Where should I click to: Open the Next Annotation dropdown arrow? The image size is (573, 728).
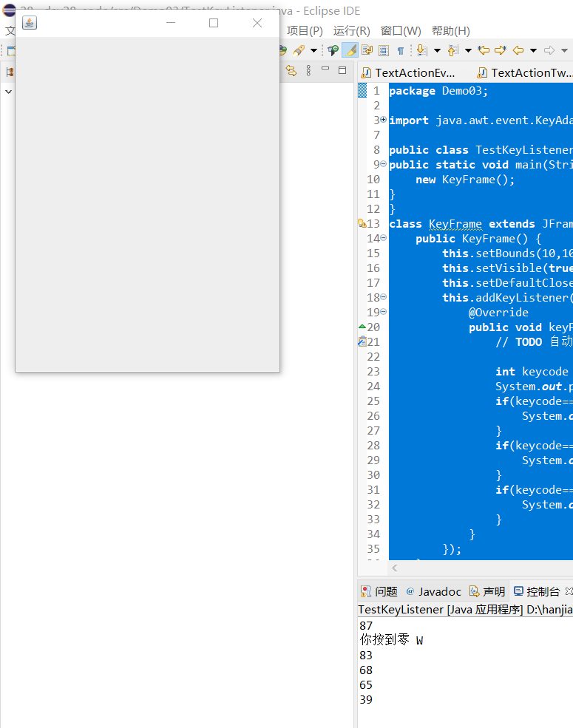click(x=438, y=50)
